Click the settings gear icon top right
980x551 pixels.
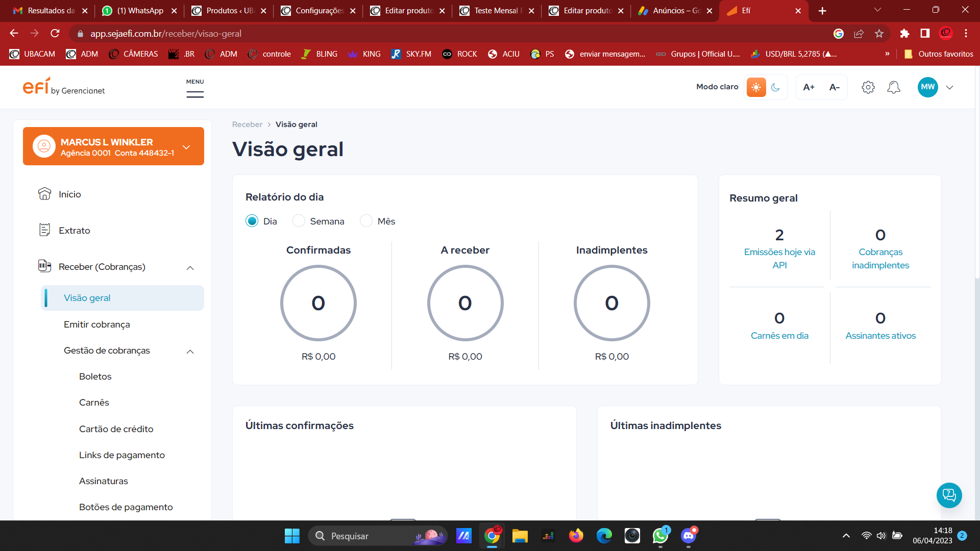868,87
